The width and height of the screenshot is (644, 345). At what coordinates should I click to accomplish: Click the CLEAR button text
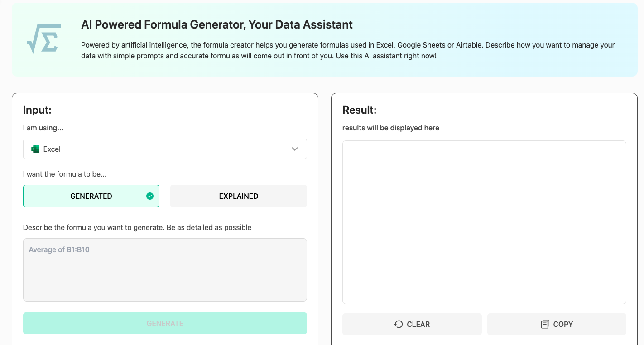[x=418, y=324]
